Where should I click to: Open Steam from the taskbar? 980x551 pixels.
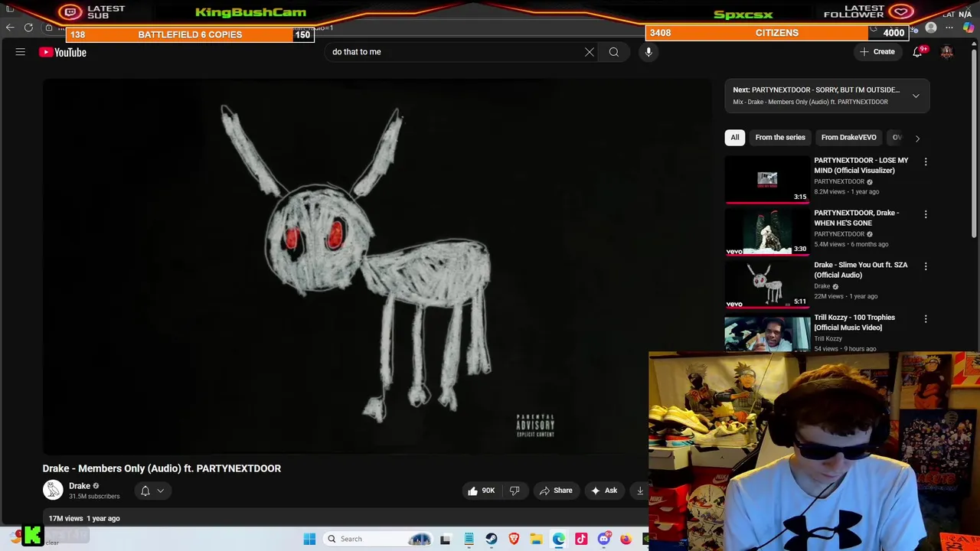492,539
